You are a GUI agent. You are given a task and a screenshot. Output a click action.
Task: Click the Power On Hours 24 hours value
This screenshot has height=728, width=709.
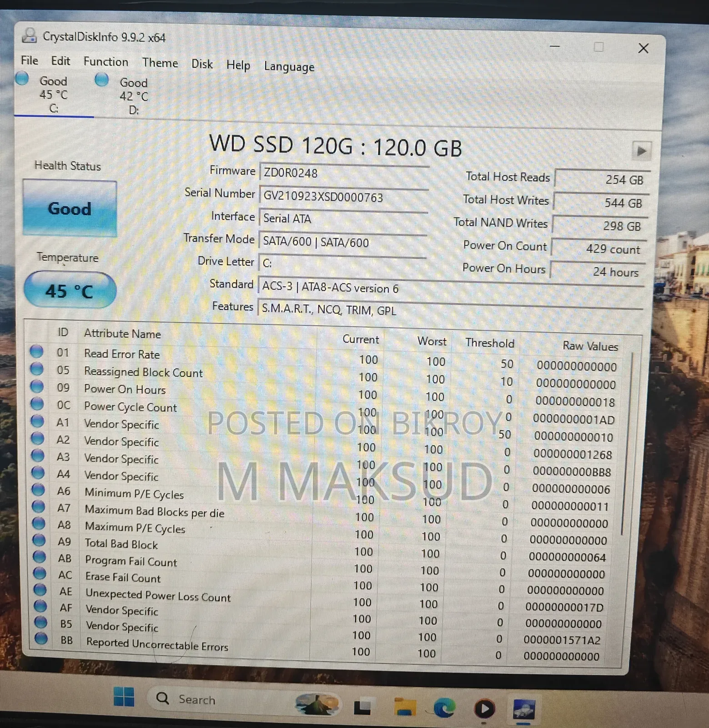pyautogui.click(x=597, y=272)
